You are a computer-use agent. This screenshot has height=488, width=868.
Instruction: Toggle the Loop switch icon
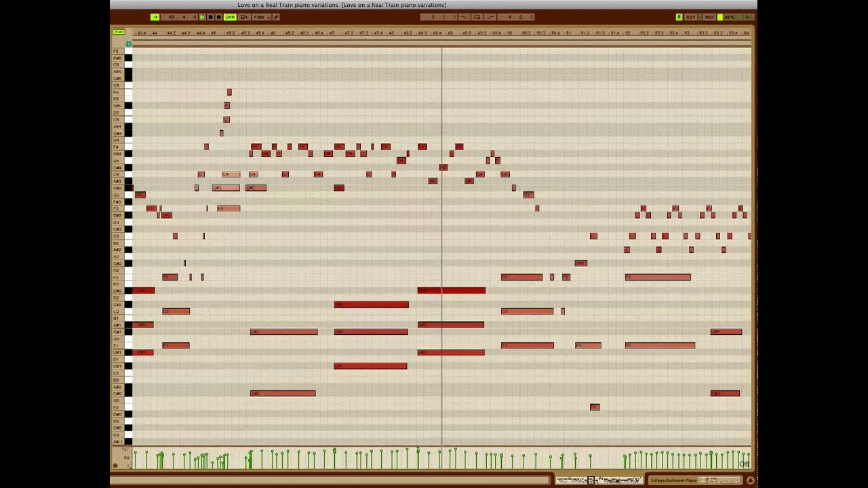pyautogui.click(x=477, y=17)
